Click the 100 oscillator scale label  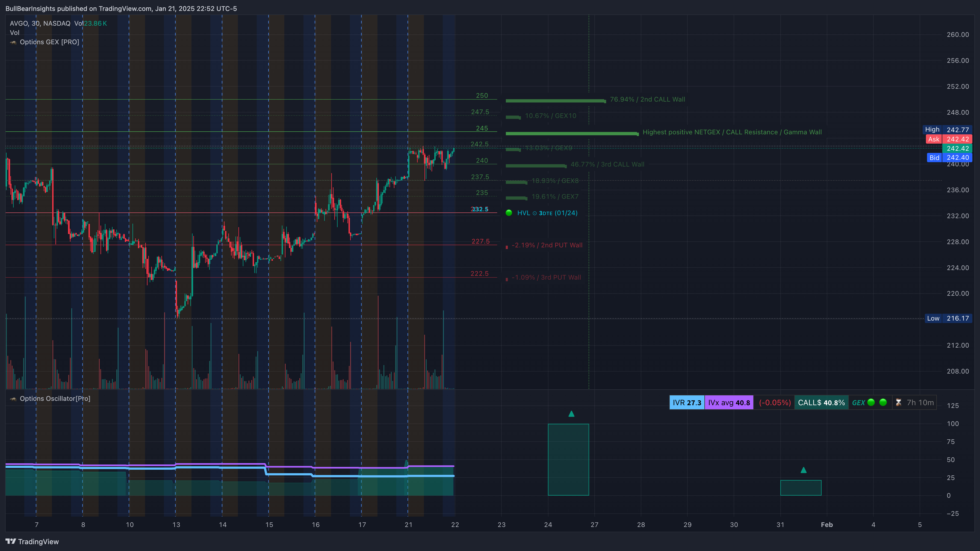point(953,423)
